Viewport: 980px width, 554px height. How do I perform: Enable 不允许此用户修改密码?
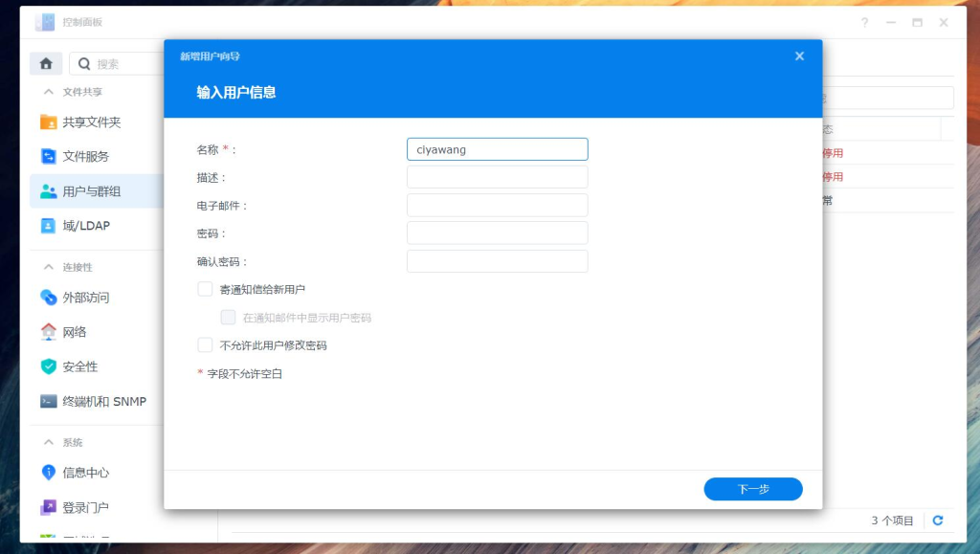pos(205,344)
